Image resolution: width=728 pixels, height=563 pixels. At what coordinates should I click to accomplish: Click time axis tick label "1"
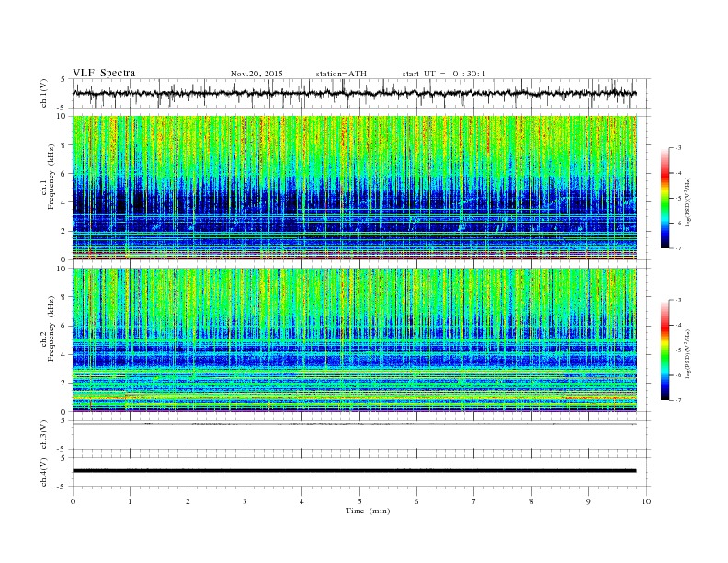tap(131, 501)
